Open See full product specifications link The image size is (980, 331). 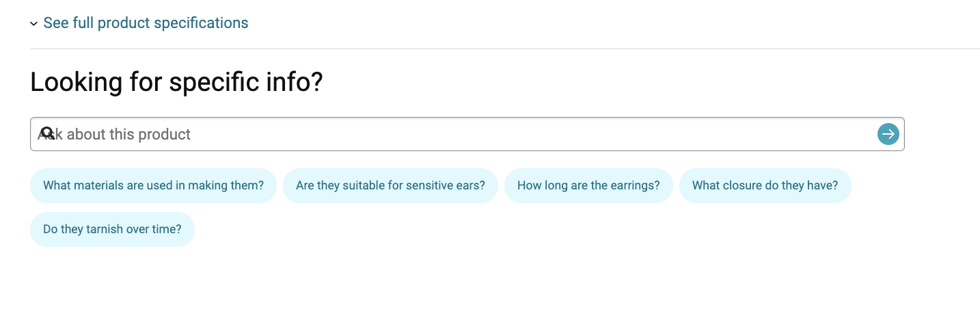(146, 23)
